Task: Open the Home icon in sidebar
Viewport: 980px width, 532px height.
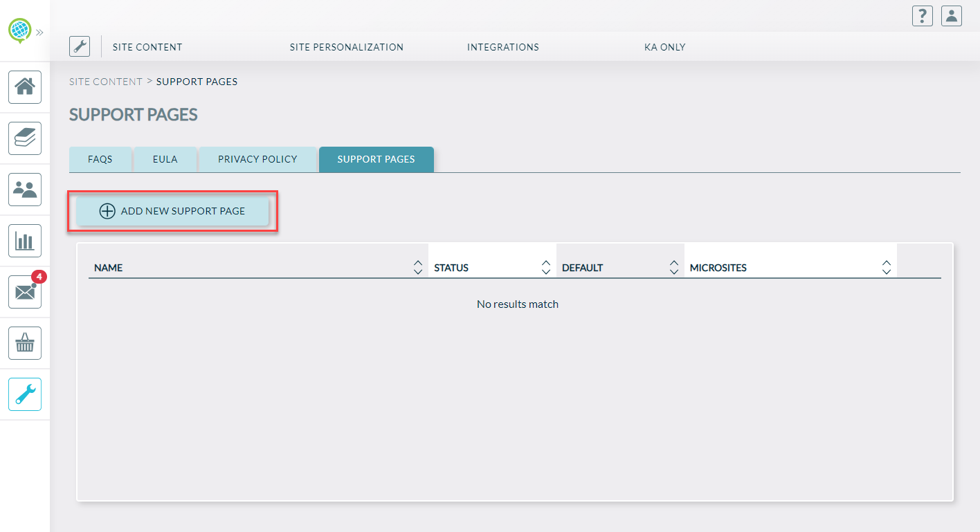Action: coord(25,87)
